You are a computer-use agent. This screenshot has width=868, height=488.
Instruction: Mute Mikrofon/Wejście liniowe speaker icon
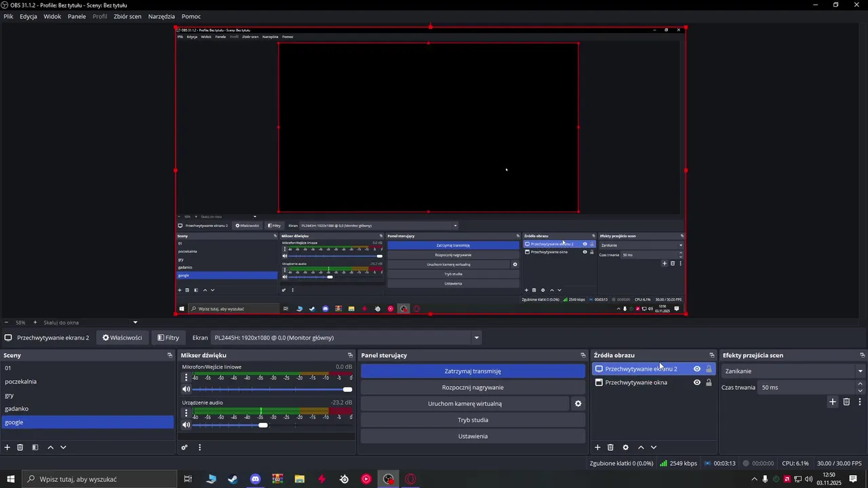coord(186,389)
